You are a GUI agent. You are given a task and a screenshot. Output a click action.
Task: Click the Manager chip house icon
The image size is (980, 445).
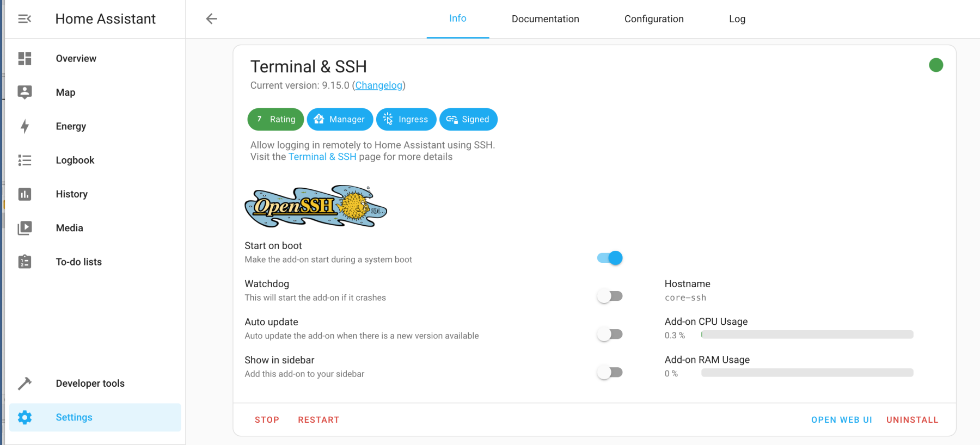click(x=319, y=119)
